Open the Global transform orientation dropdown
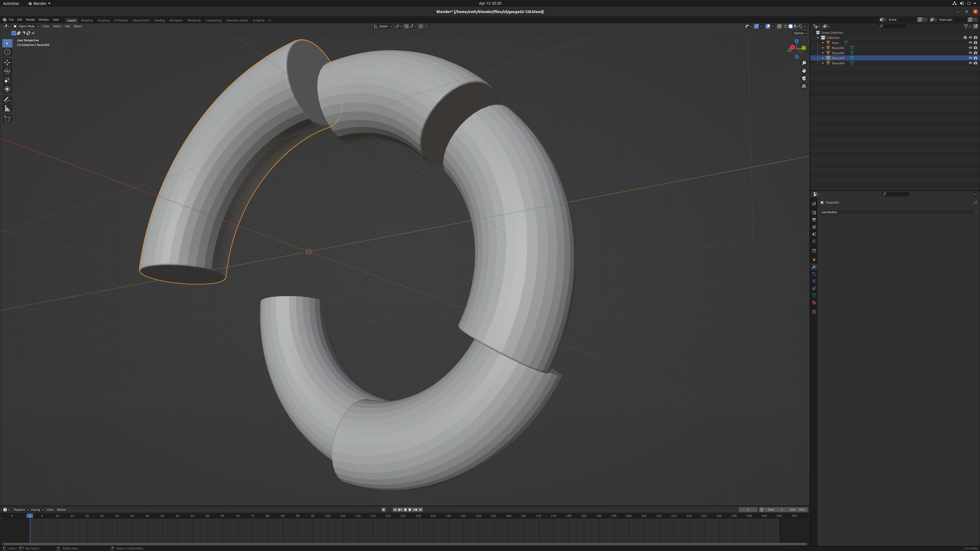The image size is (980, 551). point(383,26)
